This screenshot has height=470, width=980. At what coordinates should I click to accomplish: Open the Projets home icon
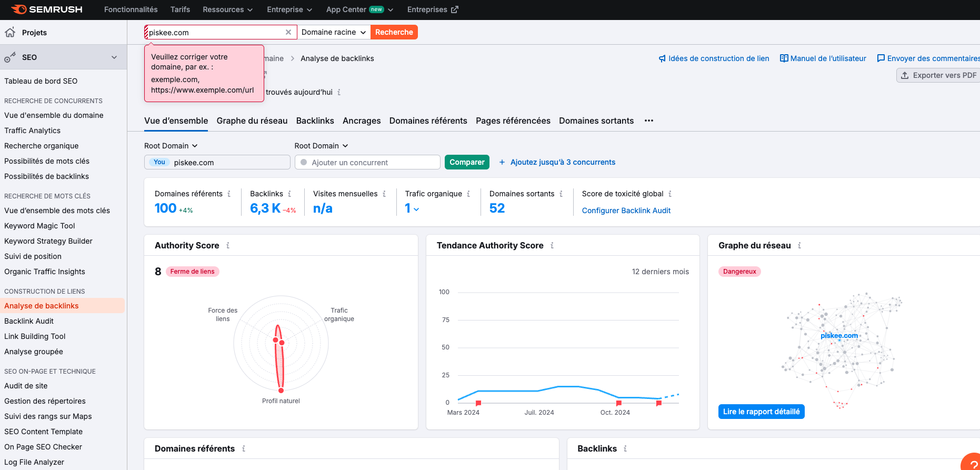coord(10,33)
